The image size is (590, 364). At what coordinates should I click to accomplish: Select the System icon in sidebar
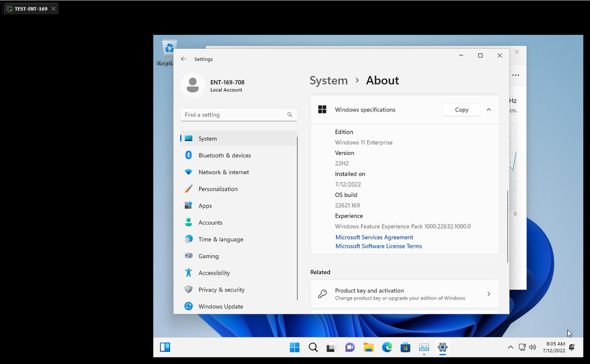point(189,138)
